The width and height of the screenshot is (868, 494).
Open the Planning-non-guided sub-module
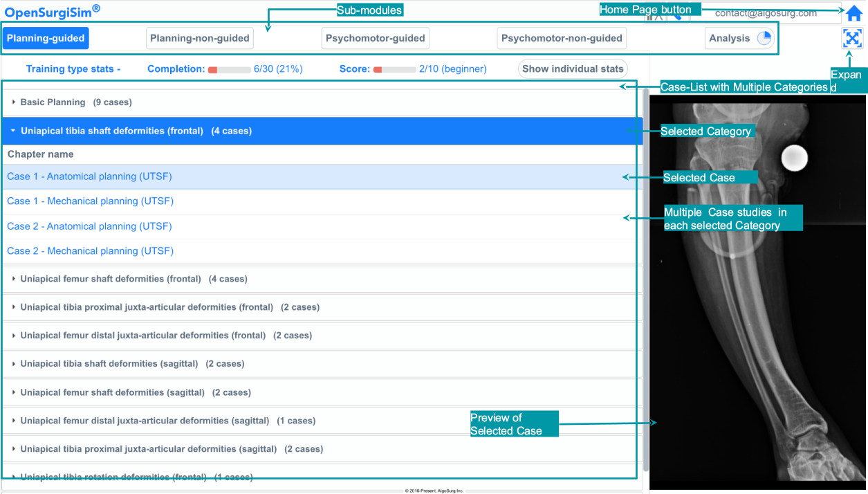(199, 39)
